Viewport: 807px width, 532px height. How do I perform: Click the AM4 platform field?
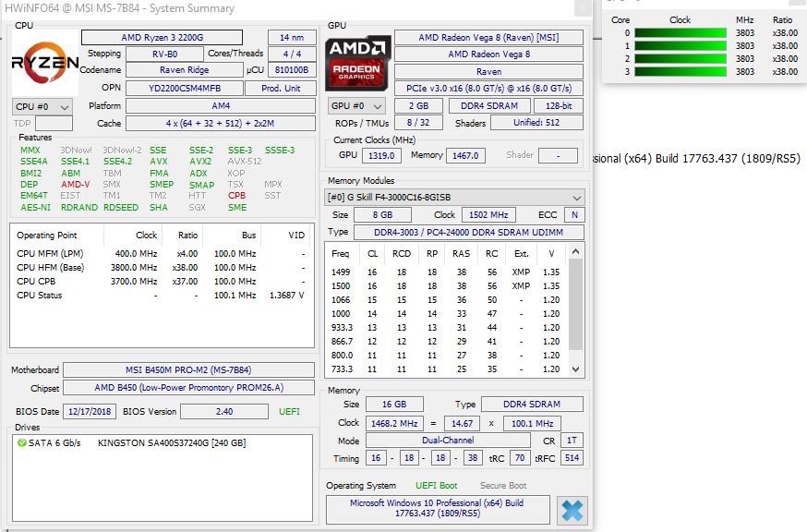click(x=221, y=105)
